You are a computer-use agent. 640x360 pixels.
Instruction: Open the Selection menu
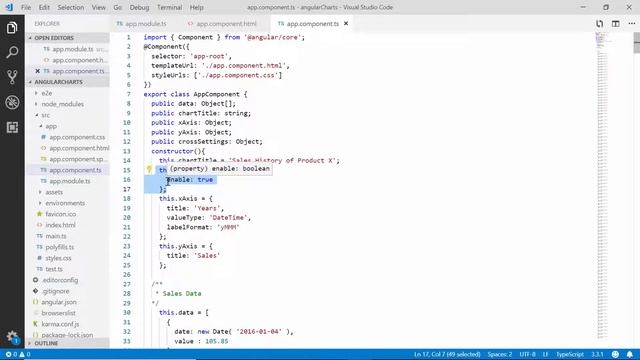(71, 7)
